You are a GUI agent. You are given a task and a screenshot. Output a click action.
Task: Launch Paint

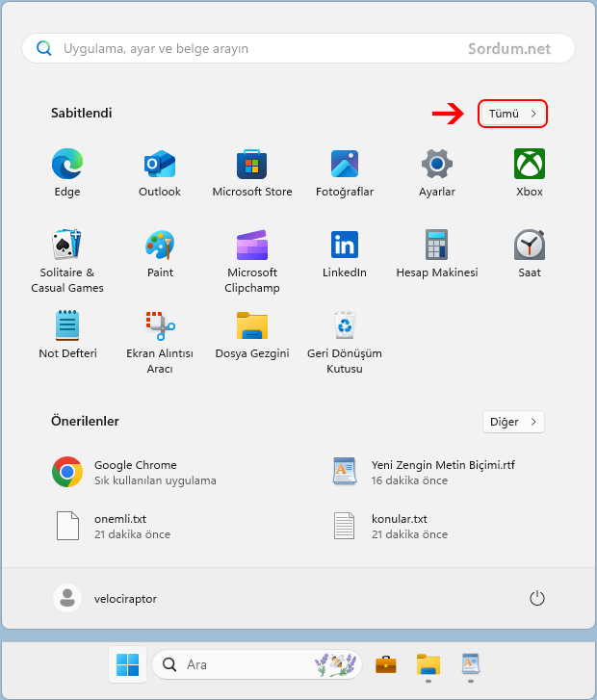point(160,253)
